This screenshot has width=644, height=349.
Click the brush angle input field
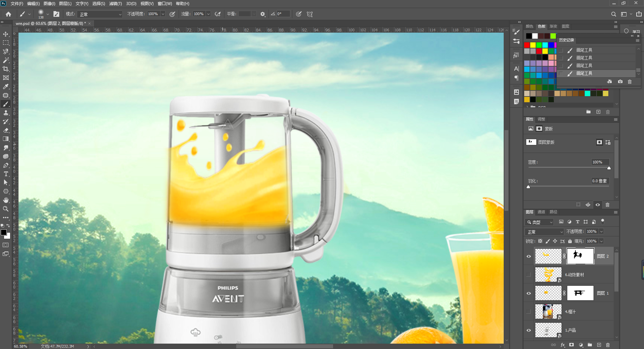(x=283, y=14)
